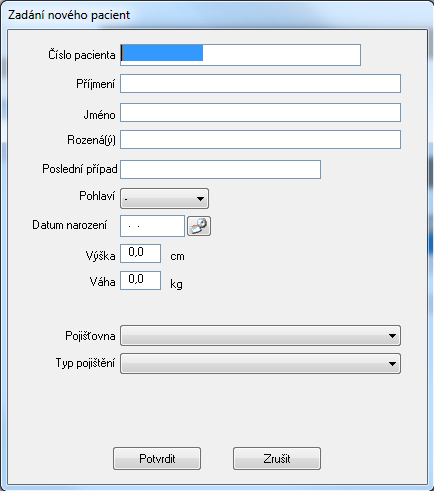Select the Jméno text field
This screenshot has width=434, height=491.
click(x=260, y=112)
